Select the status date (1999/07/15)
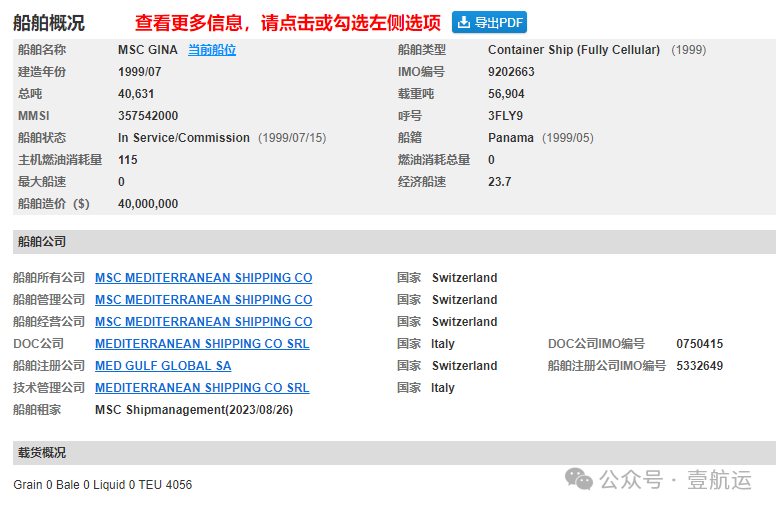The width and height of the screenshot is (776, 510). tap(292, 138)
